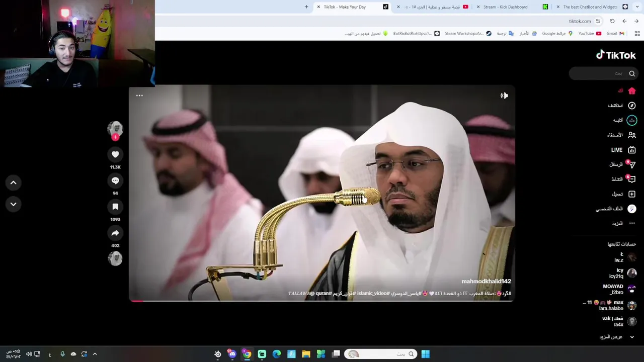644x362 pixels.
Task: Open followed account MOAYAD _l2bro
Action: click(x=619, y=289)
